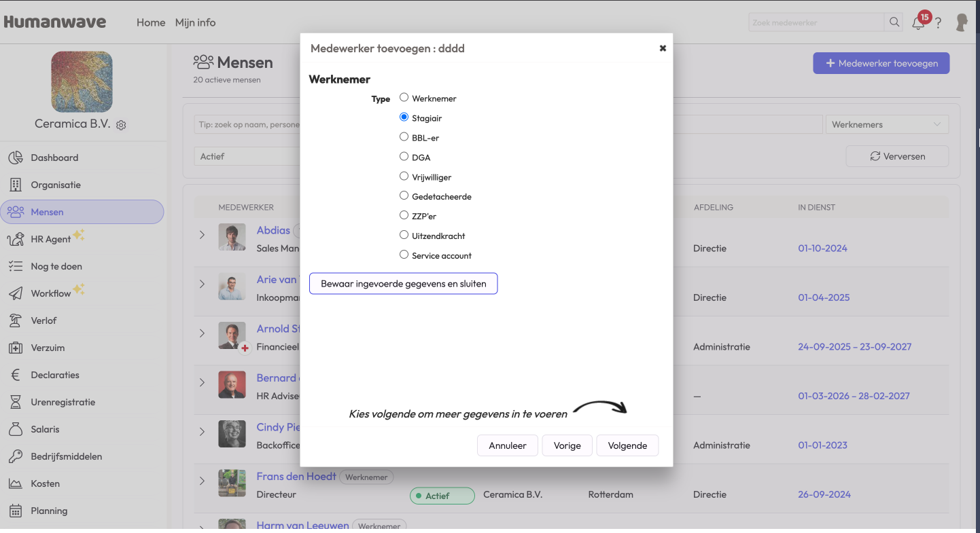
Task: Go to the Home menu item
Action: point(151,22)
